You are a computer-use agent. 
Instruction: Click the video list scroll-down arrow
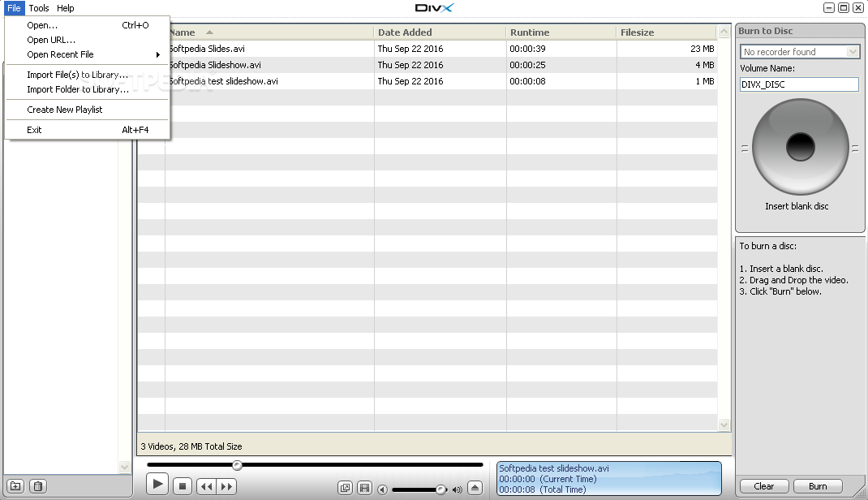point(724,425)
